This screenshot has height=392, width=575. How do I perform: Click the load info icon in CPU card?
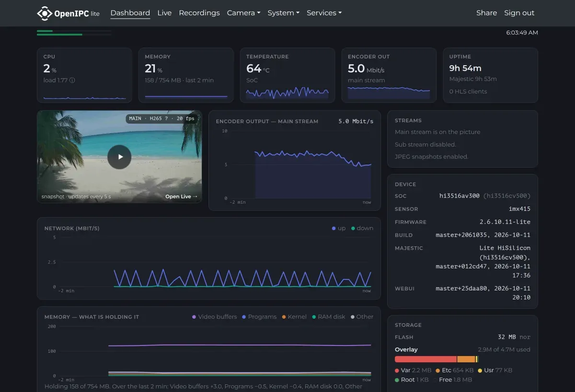point(72,81)
